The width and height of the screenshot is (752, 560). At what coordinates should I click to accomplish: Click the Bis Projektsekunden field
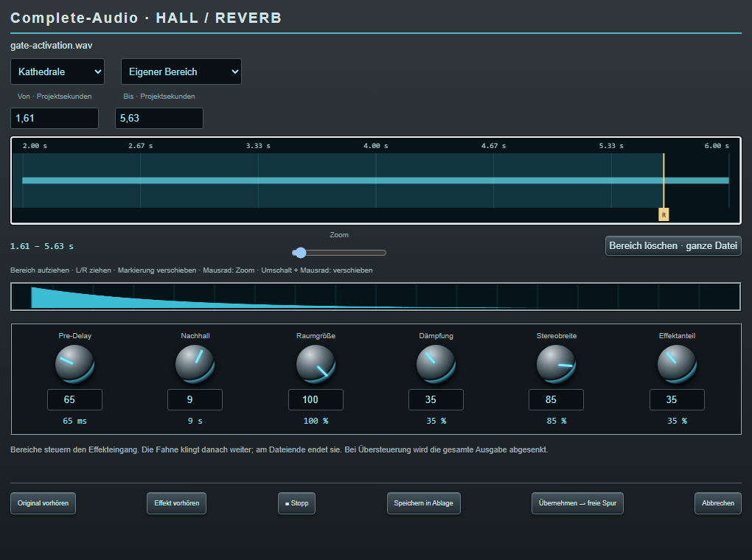pos(159,118)
